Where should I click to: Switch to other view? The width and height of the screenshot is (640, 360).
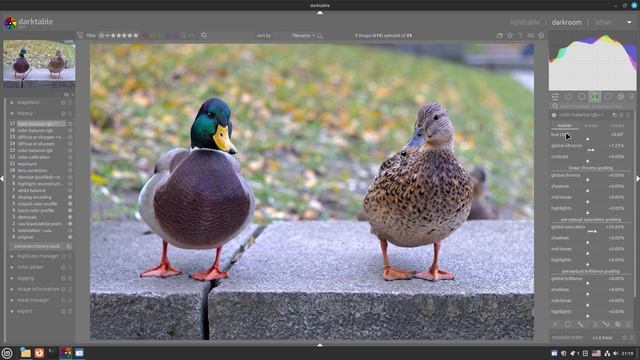(x=603, y=22)
